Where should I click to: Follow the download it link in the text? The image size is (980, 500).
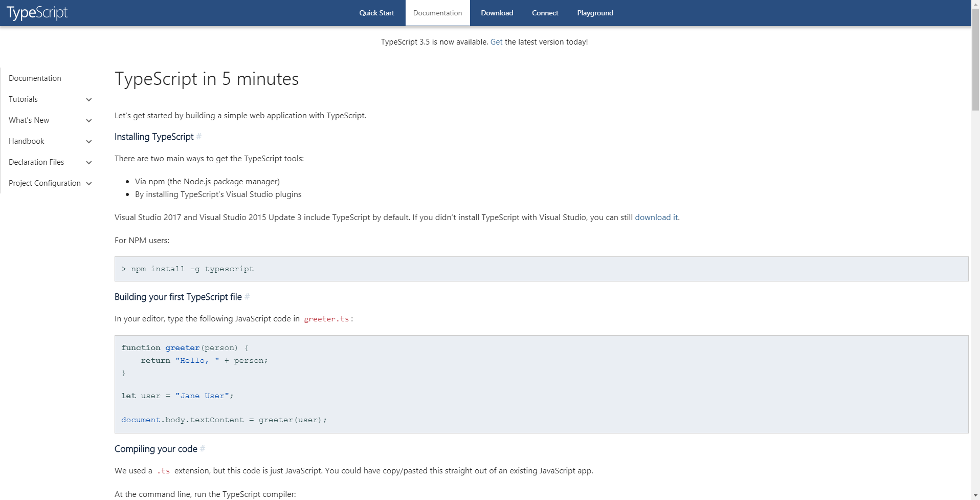tap(656, 217)
